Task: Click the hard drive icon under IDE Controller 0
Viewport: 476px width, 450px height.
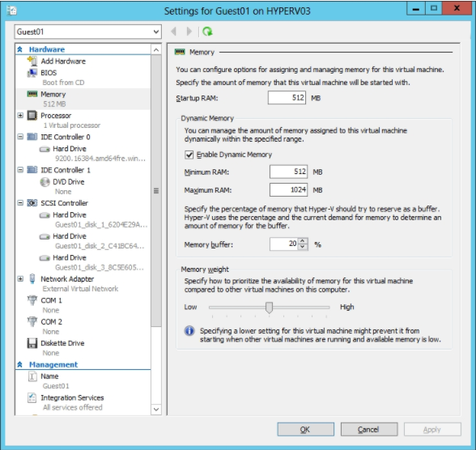Action: click(45, 149)
